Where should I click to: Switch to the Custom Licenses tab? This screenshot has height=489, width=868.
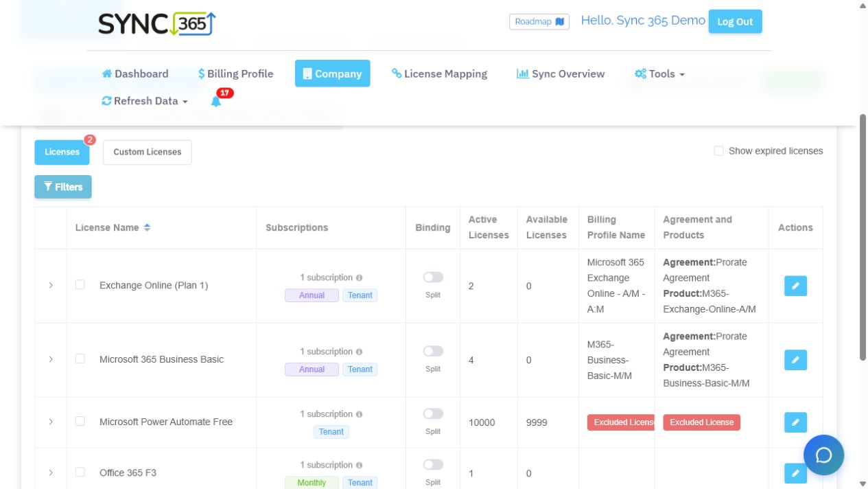coord(148,152)
